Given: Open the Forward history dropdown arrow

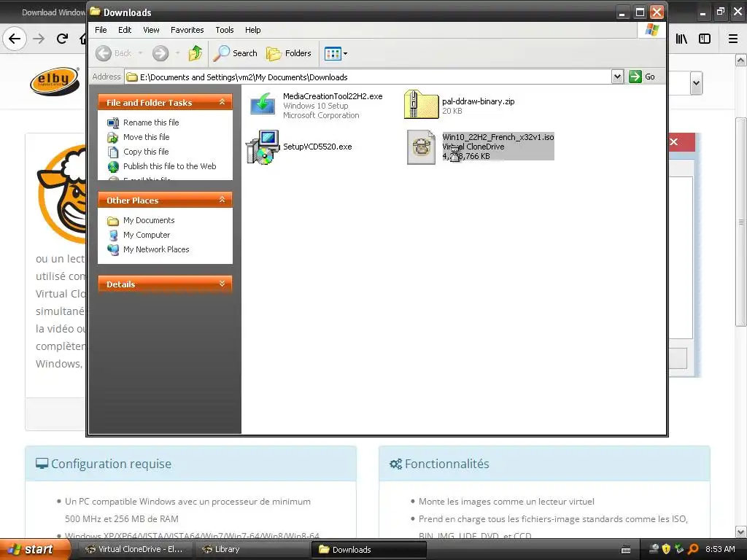Looking at the screenshot, I should click(177, 53).
